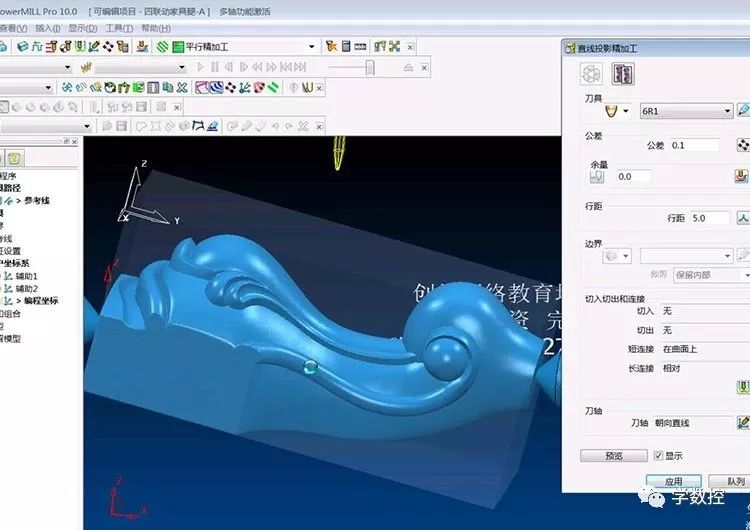Open the 帮助(H) menu
The image size is (750, 530).
pyautogui.click(x=156, y=28)
